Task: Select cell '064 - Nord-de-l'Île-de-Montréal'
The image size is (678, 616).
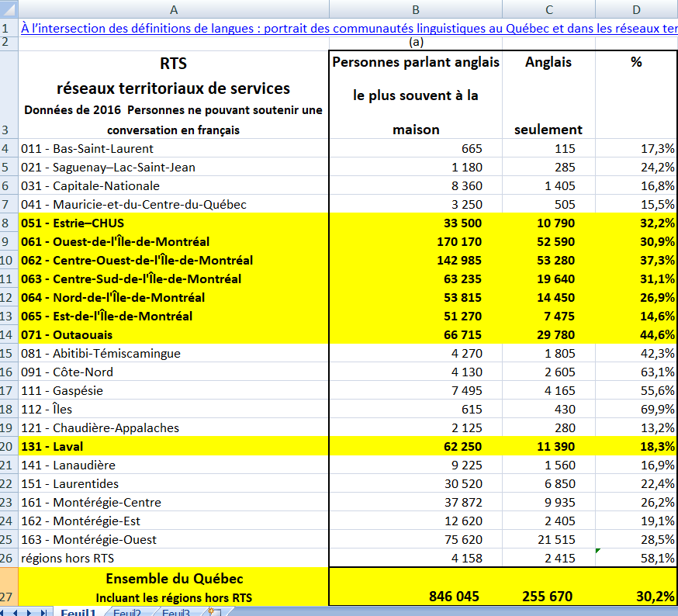Action: click(174, 297)
